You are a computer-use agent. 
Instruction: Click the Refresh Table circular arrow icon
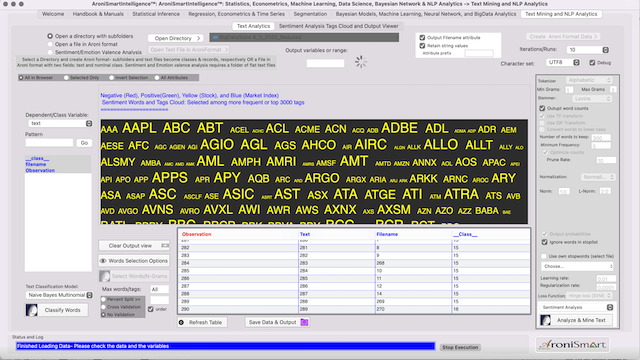coord(181,322)
